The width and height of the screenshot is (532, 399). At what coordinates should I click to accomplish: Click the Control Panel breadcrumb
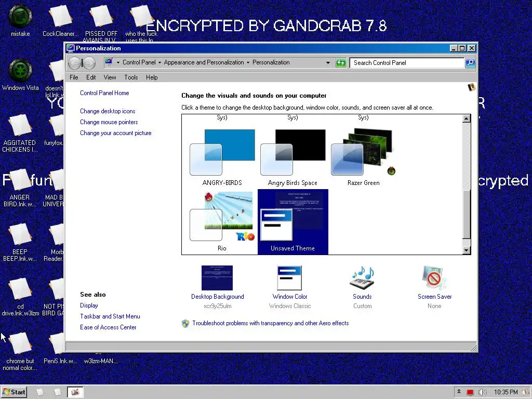click(139, 62)
